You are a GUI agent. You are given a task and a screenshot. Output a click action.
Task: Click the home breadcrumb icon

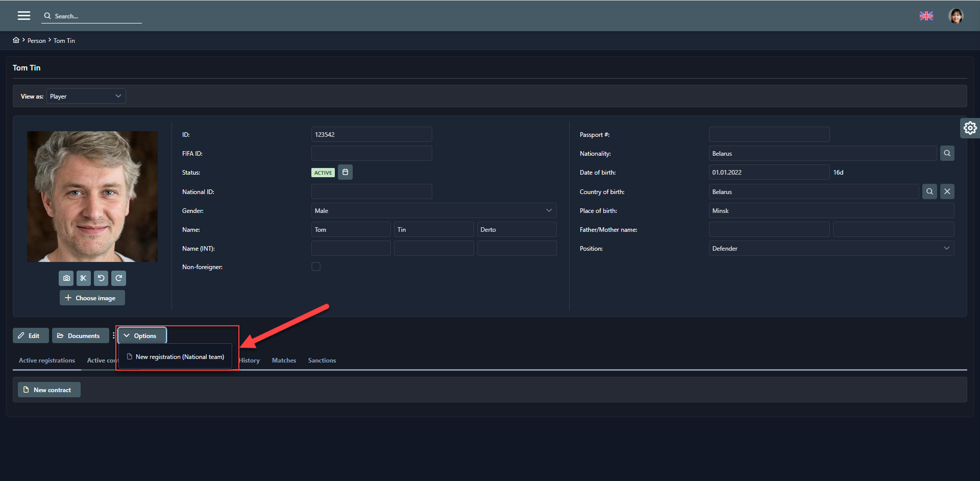click(16, 40)
